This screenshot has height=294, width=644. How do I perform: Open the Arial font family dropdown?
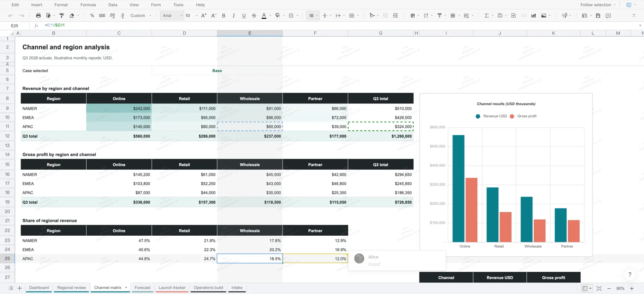point(172,16)
